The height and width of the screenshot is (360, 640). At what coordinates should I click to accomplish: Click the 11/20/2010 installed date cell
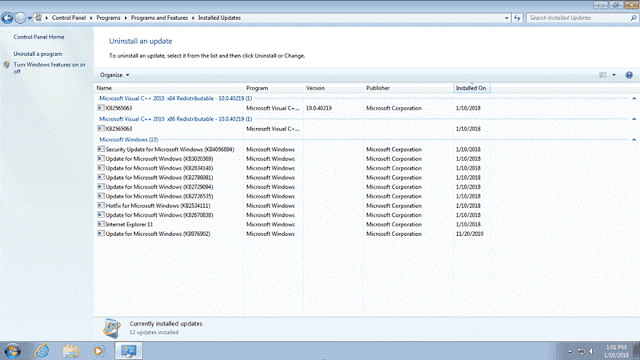point(469,234)
